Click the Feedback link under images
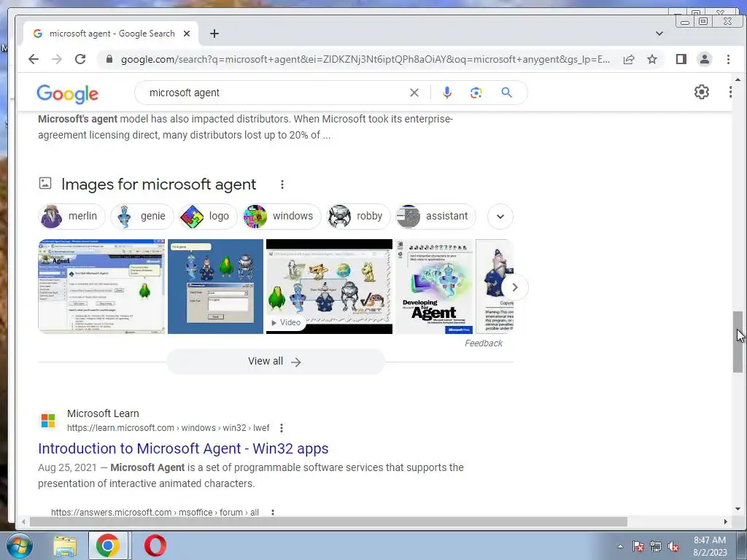This screenshot has height=560, width=747. click(x=484, y=343)
